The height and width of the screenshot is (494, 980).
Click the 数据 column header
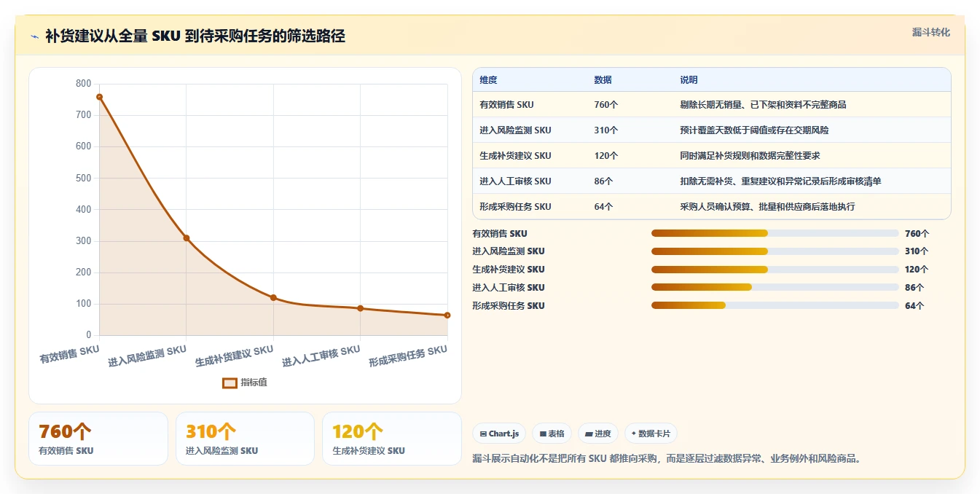[x=603, y=80]
